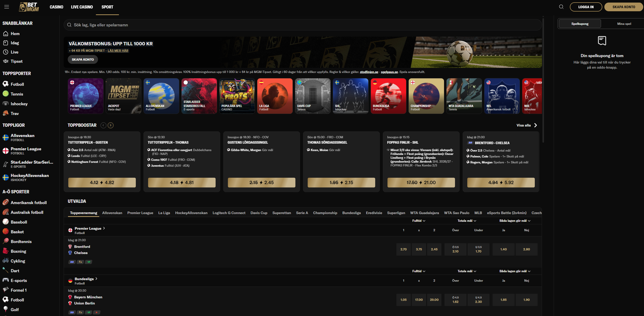The height and width of the screenshot is (316, 644).
Task: Expand Fulltid market dropdown for Bundesliga
Action: click(x=419, y=271)
